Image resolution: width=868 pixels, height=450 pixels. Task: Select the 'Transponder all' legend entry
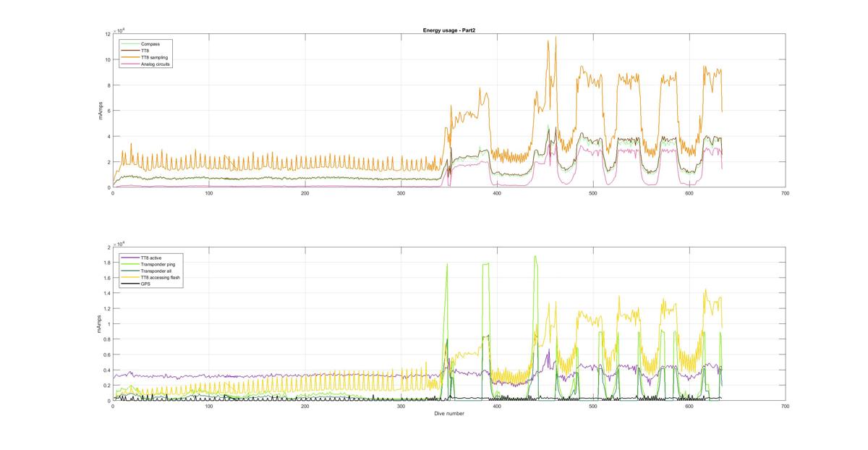click(x=156, y=271)
